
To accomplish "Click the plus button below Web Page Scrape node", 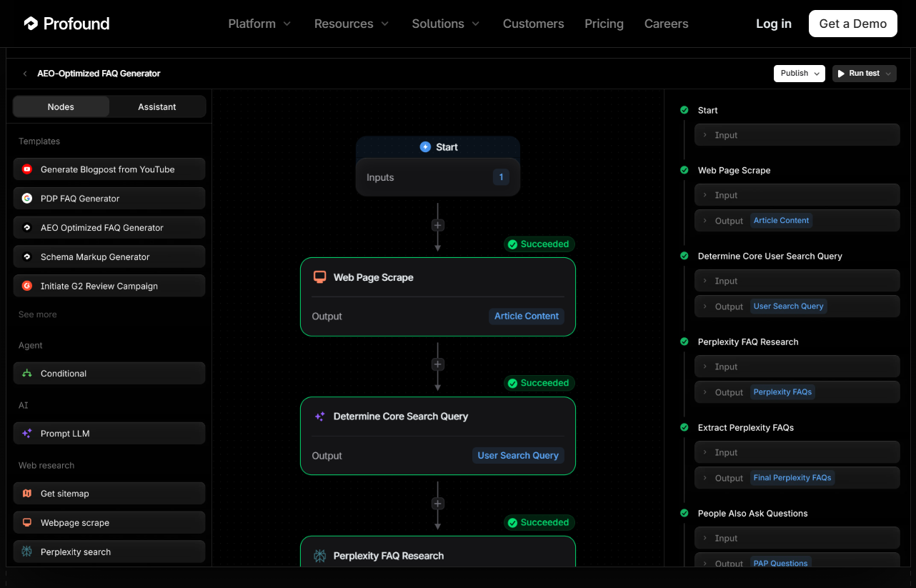I will click(438, 364).
